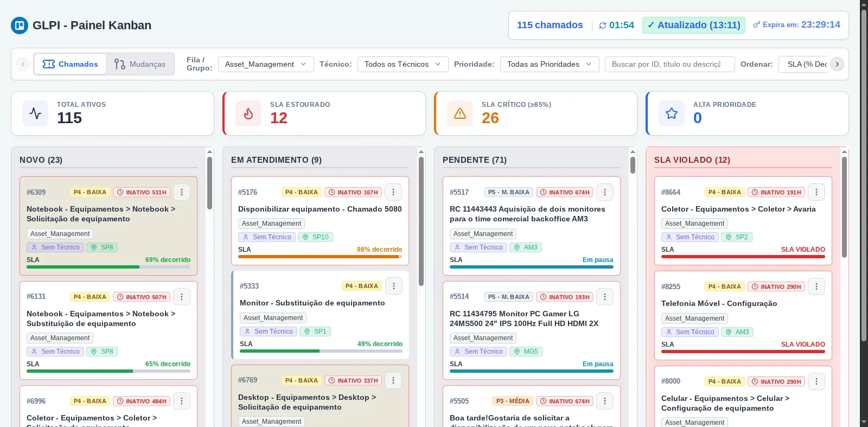Click the search field Buscar por ID
Screen dimensions: 868x427
[670, 64]
